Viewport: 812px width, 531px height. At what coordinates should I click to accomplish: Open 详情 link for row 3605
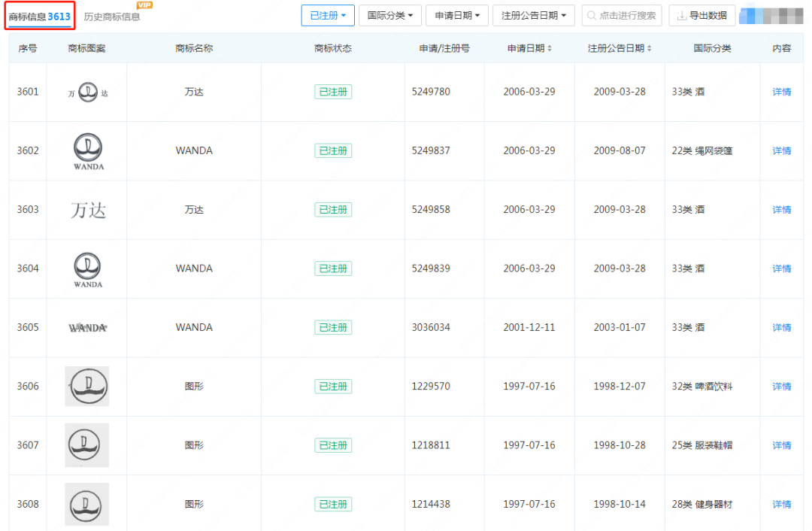[781, 327]
